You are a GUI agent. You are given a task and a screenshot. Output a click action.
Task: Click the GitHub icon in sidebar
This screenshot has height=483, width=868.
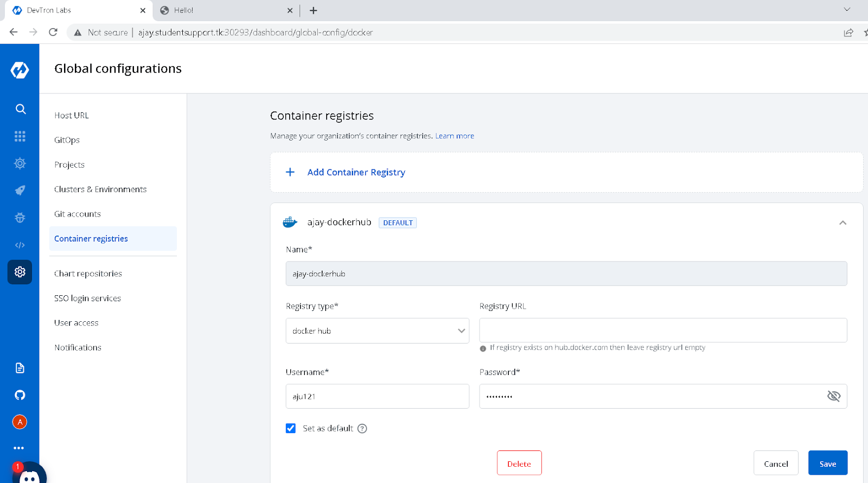(x=20, y=395)
